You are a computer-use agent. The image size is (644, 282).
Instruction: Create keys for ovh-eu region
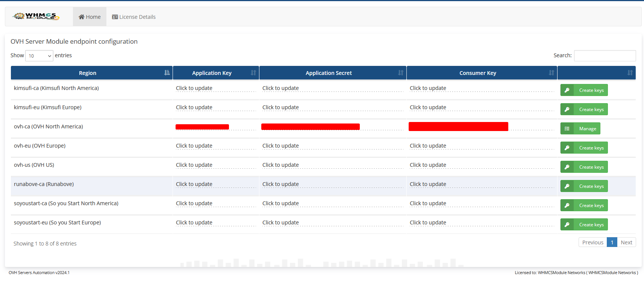click(x=584, y=148)
